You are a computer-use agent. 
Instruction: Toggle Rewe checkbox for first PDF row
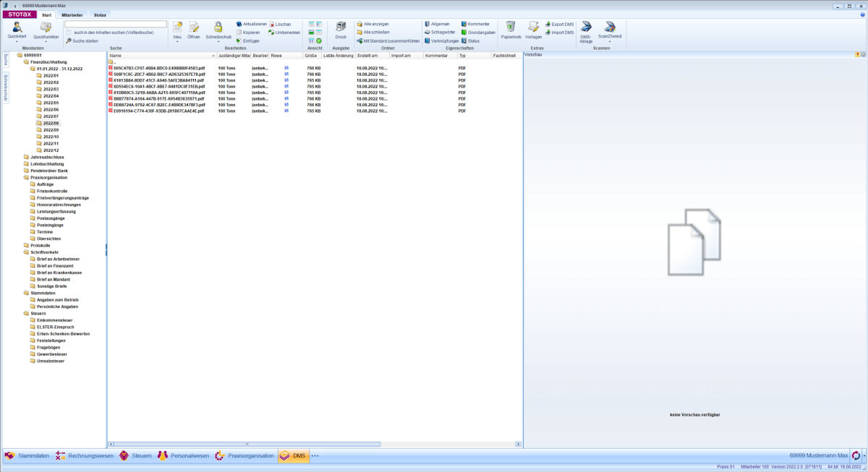tap(286, 68)
